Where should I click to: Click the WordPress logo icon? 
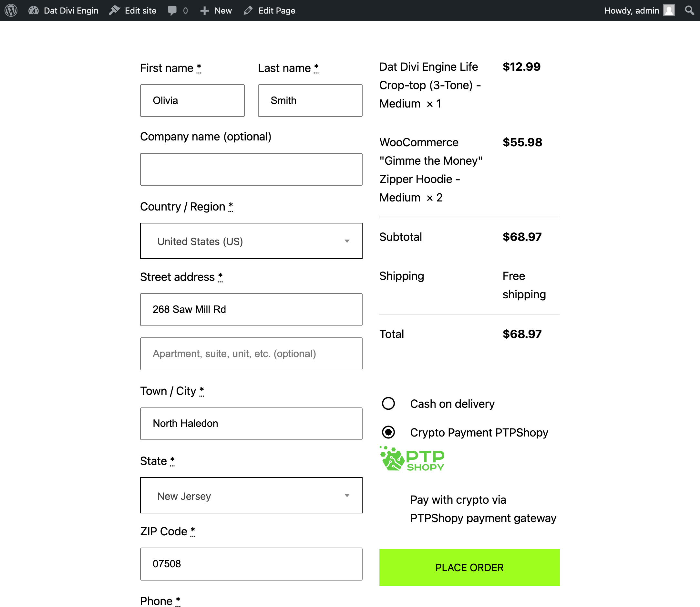click(x=11, y=11)
